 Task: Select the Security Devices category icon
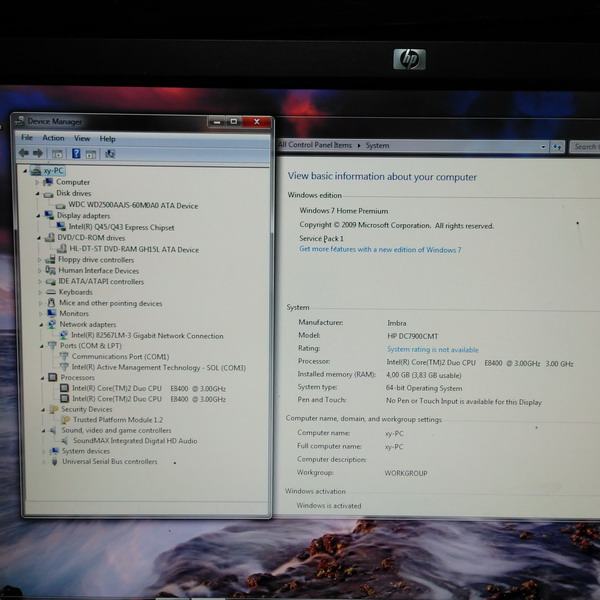(x=54, y=409)
